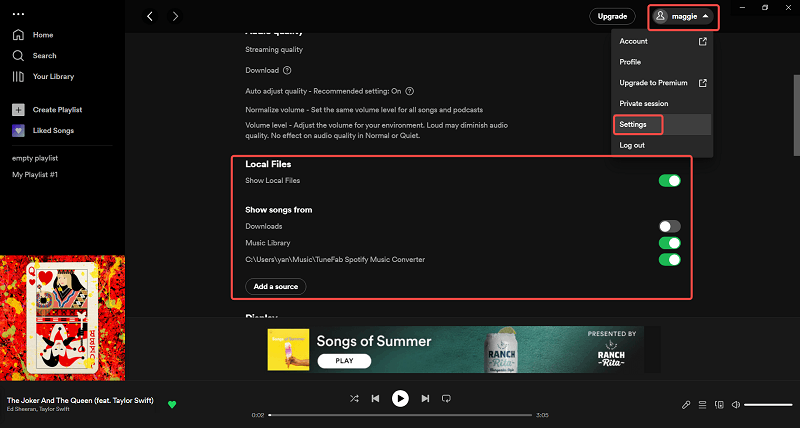The height and width of the screenshot is (428, 800).
Task: Click the connect to a device icon
Action: [x=719, y=405]
